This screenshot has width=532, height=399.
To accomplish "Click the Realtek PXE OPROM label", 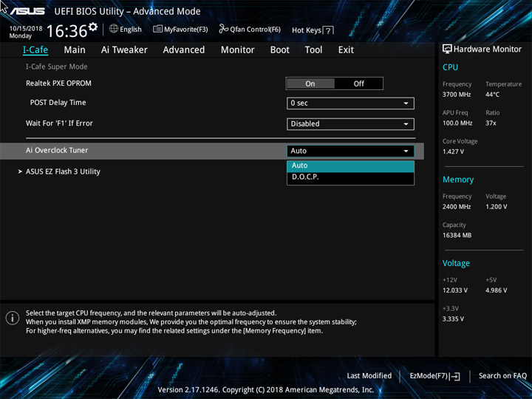I will pos(58,83).
